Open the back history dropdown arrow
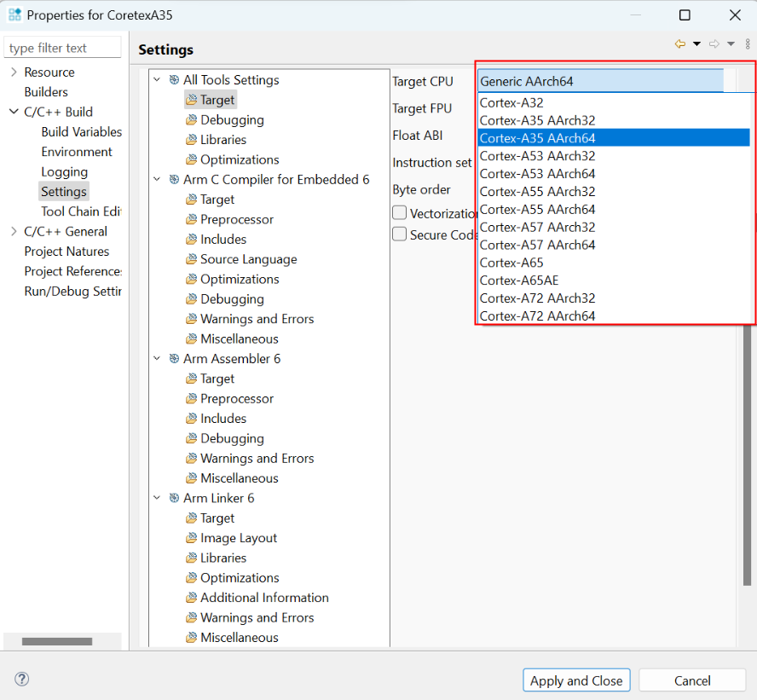 696,44
